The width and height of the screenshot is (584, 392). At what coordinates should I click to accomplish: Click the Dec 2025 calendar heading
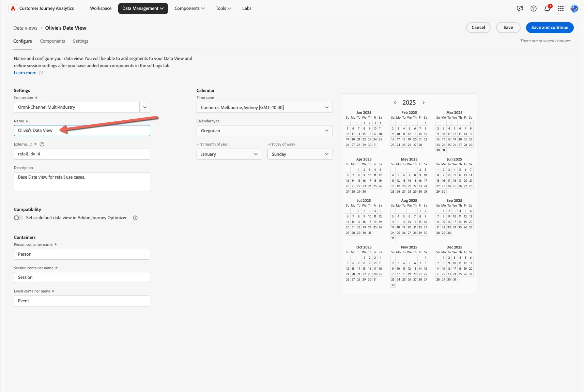click(x=454, y=247)
